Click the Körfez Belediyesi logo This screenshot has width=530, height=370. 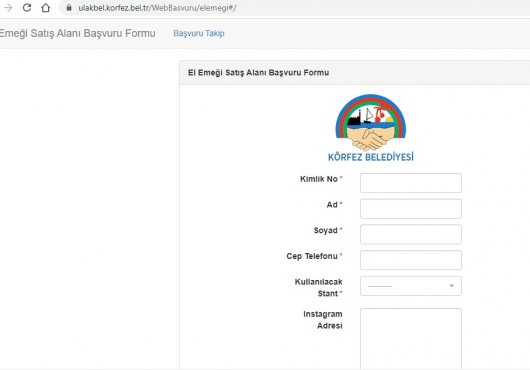(x=371, y=128)
